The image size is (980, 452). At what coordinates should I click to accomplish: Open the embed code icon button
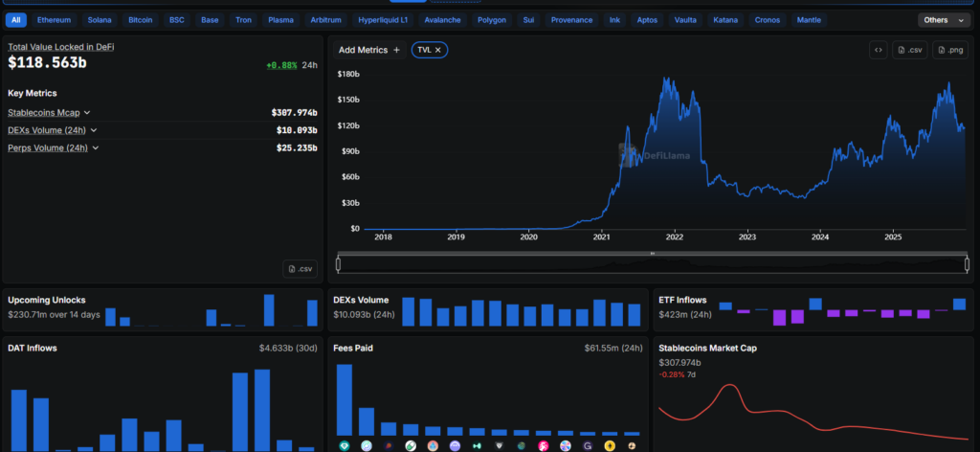pyautogui.click(x=879, y=50)
